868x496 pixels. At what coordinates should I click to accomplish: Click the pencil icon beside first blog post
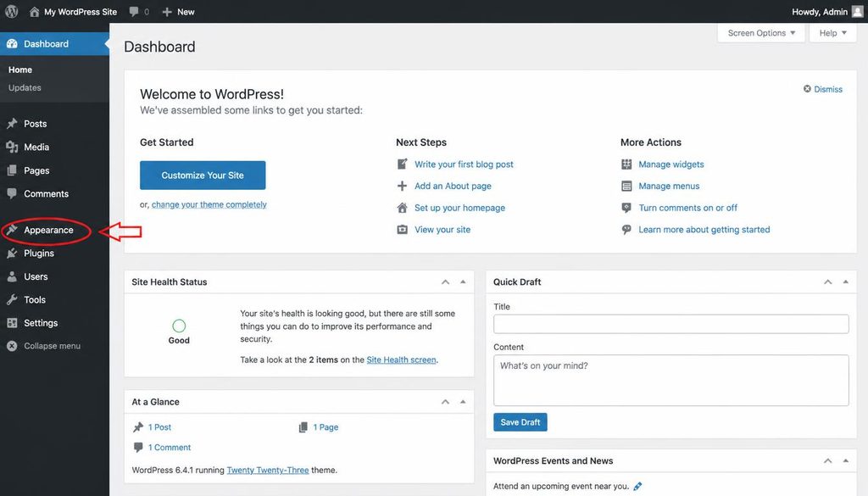403,164
